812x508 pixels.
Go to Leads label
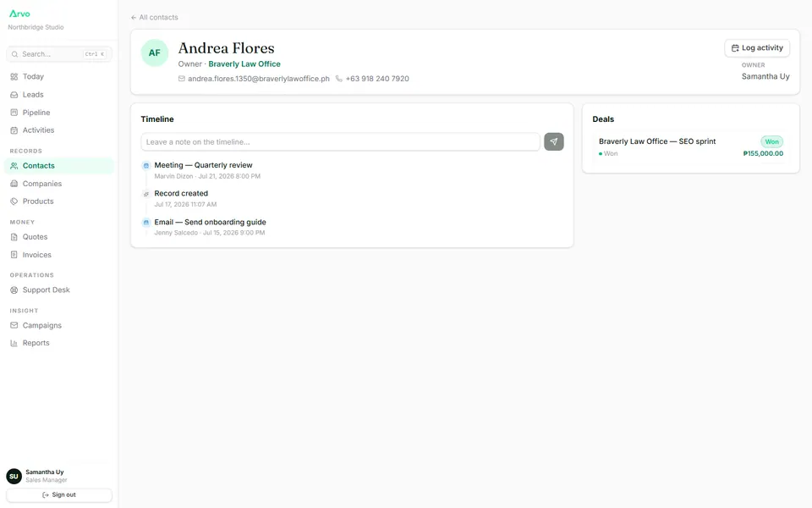pos(33,95)
